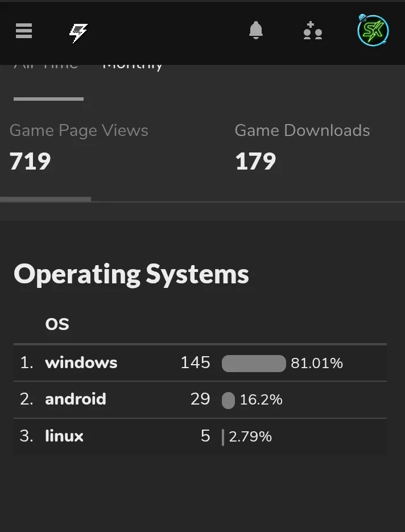
Task: Select the windows row label
Action: pyautogui.click(x=81, y=363)
